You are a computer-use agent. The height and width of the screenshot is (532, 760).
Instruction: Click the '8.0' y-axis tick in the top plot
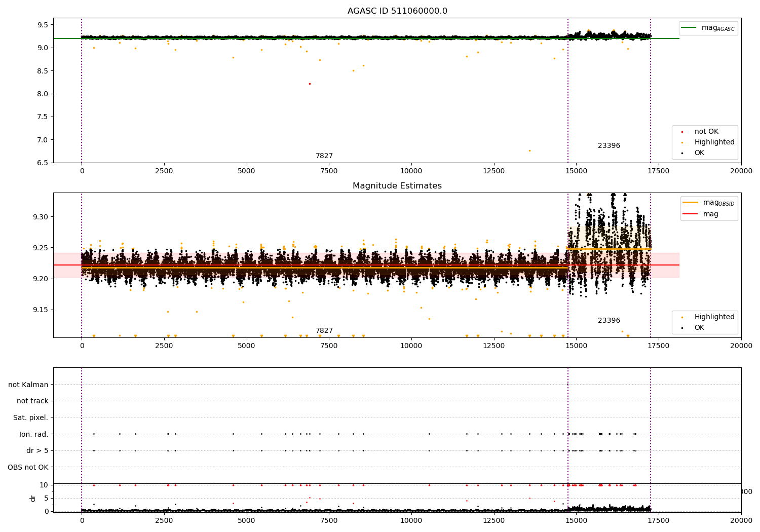(43, 94)
